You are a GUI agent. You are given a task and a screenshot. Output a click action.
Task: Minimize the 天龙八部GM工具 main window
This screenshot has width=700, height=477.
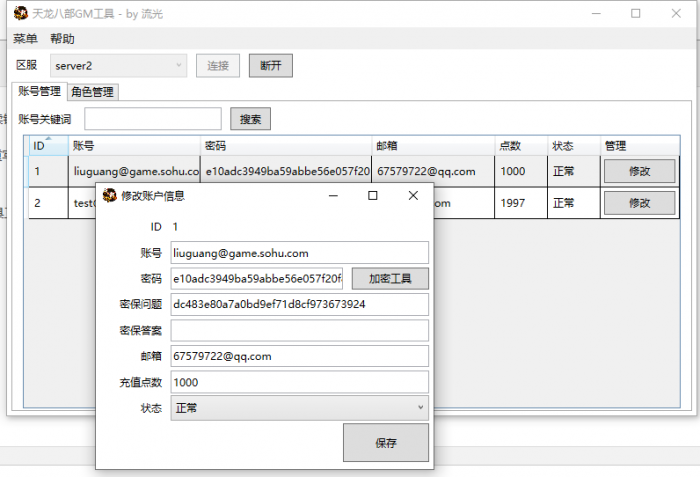[x=596, y=13]
